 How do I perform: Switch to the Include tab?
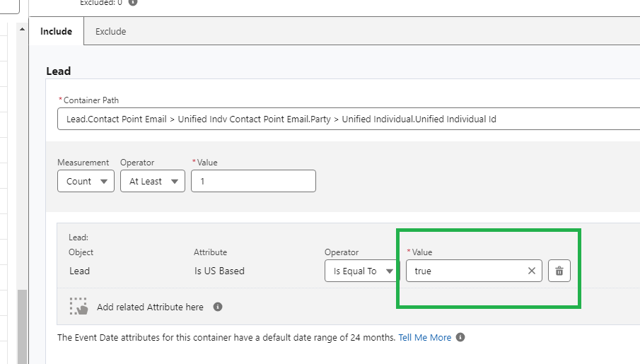click(x=56, y=31)
